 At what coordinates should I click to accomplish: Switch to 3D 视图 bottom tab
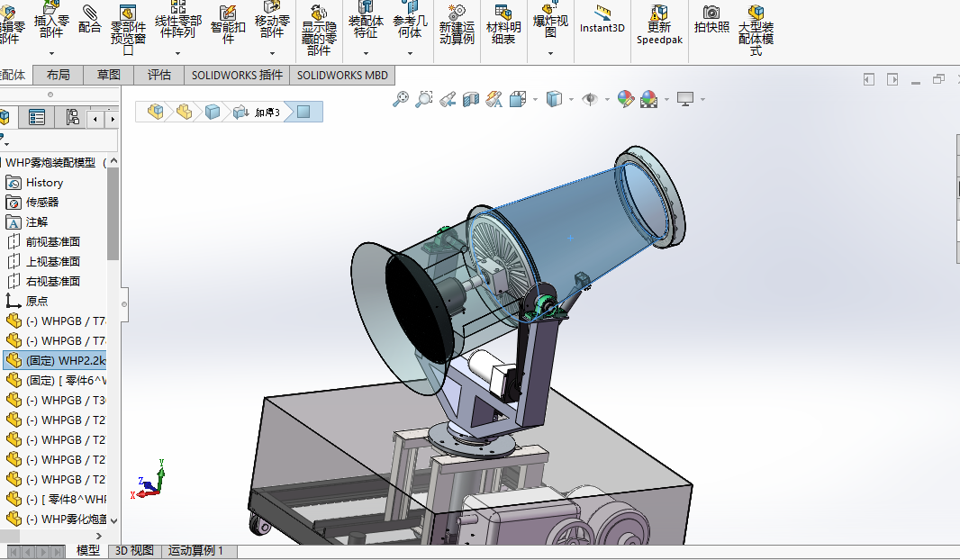pos(134,551)
